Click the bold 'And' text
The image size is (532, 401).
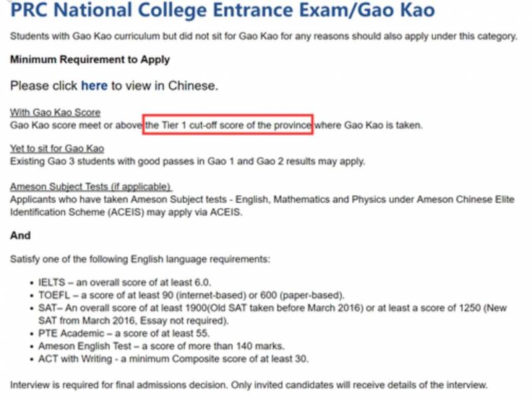coord(21,235)
